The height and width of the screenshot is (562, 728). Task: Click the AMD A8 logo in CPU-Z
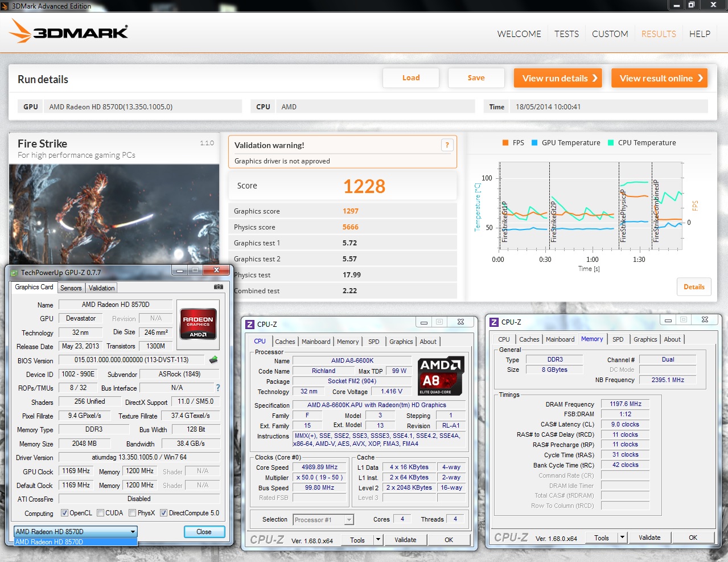pos(441,376)
